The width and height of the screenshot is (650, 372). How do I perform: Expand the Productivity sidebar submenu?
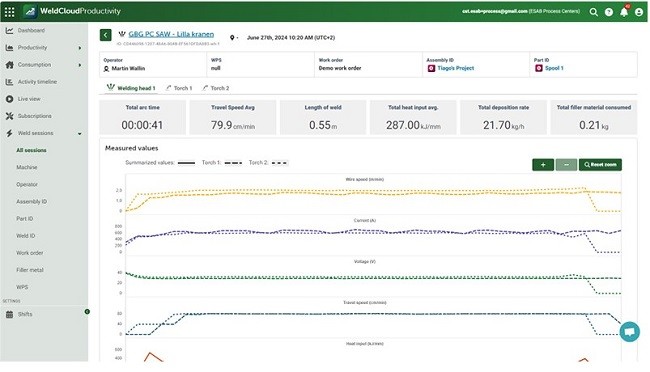(x=80, y=48)
